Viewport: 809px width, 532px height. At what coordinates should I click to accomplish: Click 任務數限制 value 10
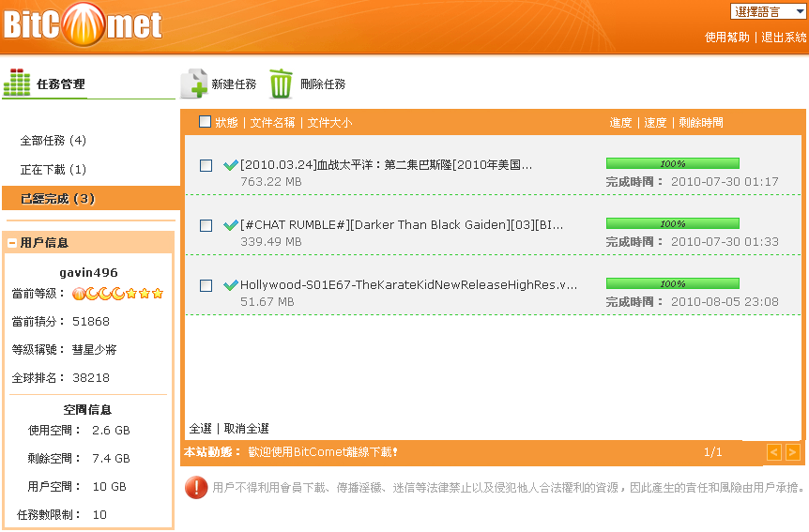point(99,515)
